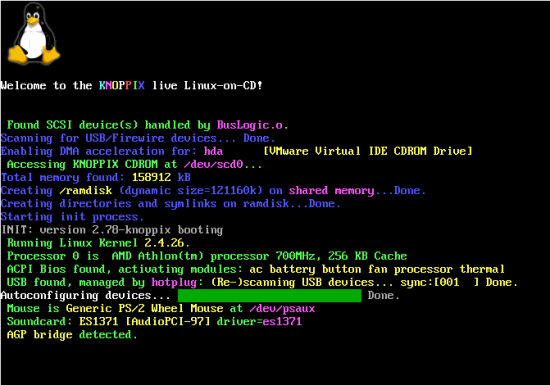
Task: Click 'Generic PS/2 Wheel Mouse' text
Action: pos(144,309)
